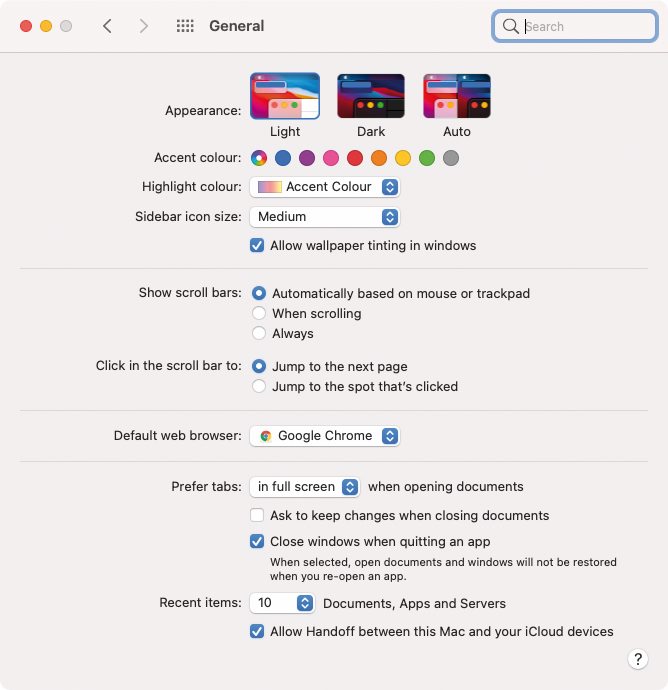
Task: Open the Highlight colour dropdown
Action: pyautogui.click(x=325, y=187)
